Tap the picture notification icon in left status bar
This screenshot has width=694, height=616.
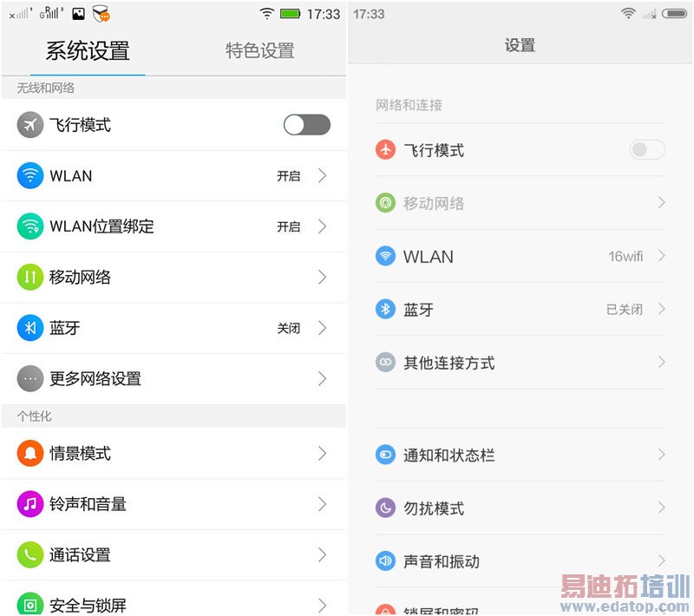[x=78, y=14]
